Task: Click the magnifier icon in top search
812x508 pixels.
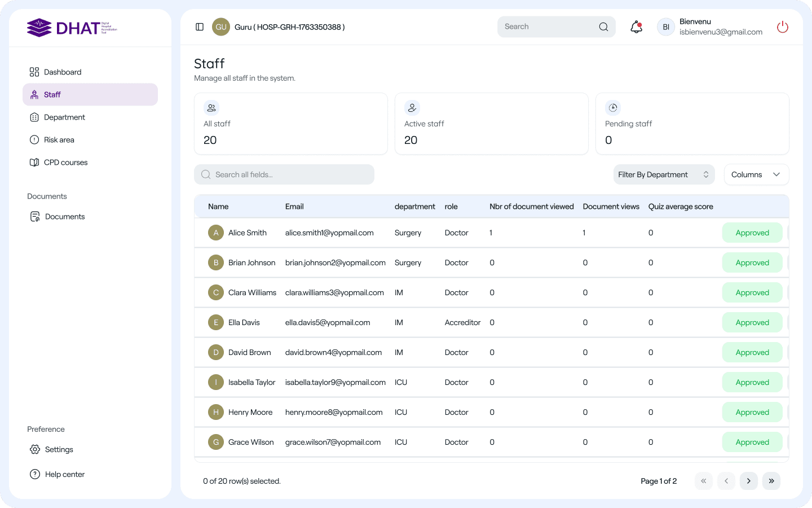Action: click(603, 27)
